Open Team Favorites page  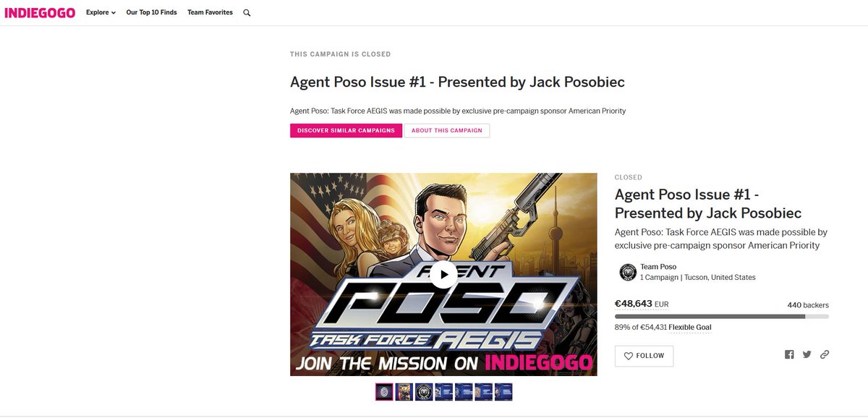[x=210, y=12]
